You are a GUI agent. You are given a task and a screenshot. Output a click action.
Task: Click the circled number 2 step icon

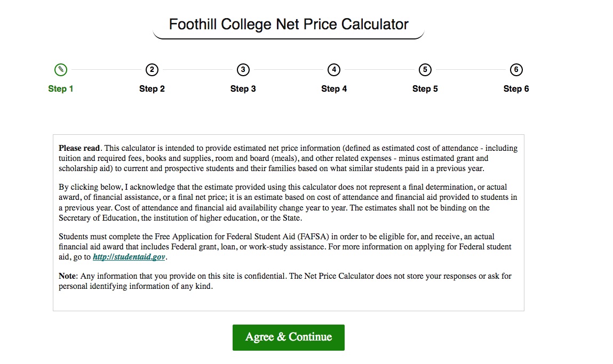[152, 70]
